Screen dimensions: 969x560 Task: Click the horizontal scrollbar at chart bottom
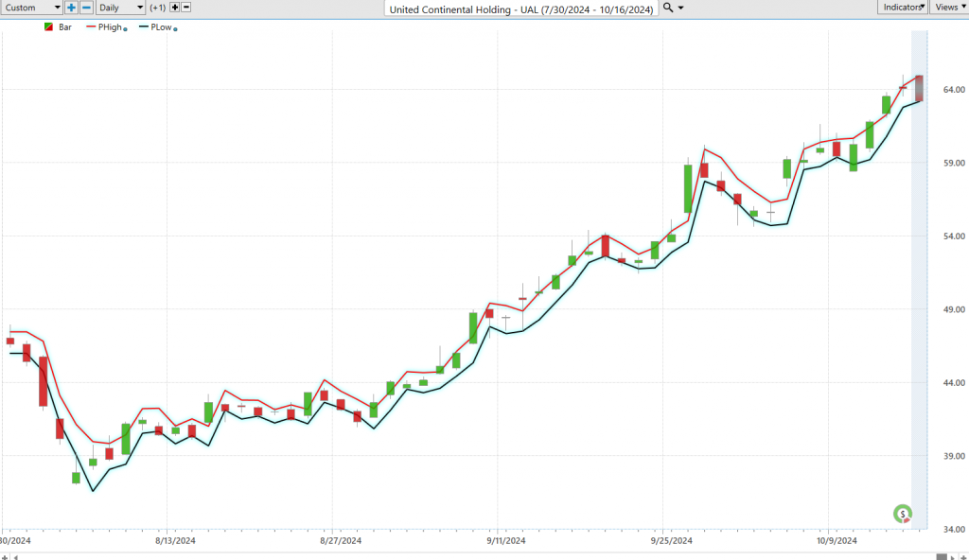pos(473,555)
